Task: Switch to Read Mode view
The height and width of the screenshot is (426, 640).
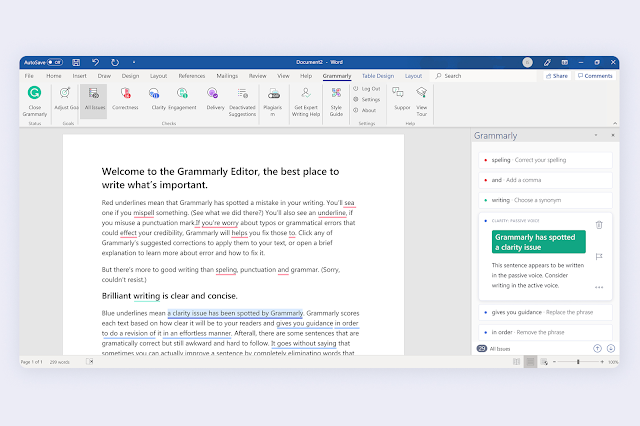Action: coord(516,362)
